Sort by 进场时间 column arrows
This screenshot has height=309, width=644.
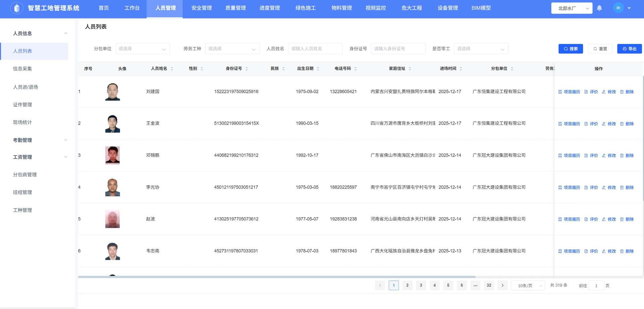tap(461, 69)
